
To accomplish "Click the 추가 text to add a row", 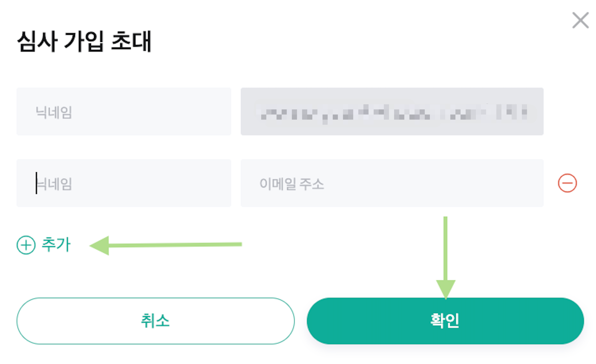I will tap(56, 245).
